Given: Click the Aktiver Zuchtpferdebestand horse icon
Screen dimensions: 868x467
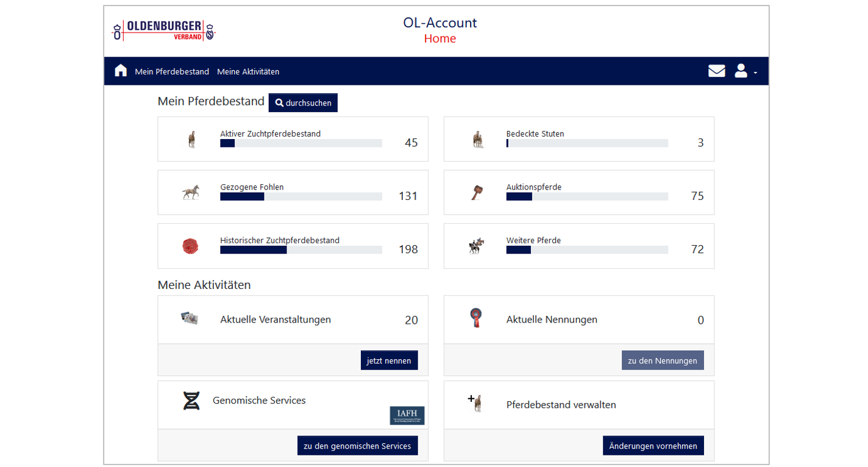Looking at the screenshot, I should point(191,140).
